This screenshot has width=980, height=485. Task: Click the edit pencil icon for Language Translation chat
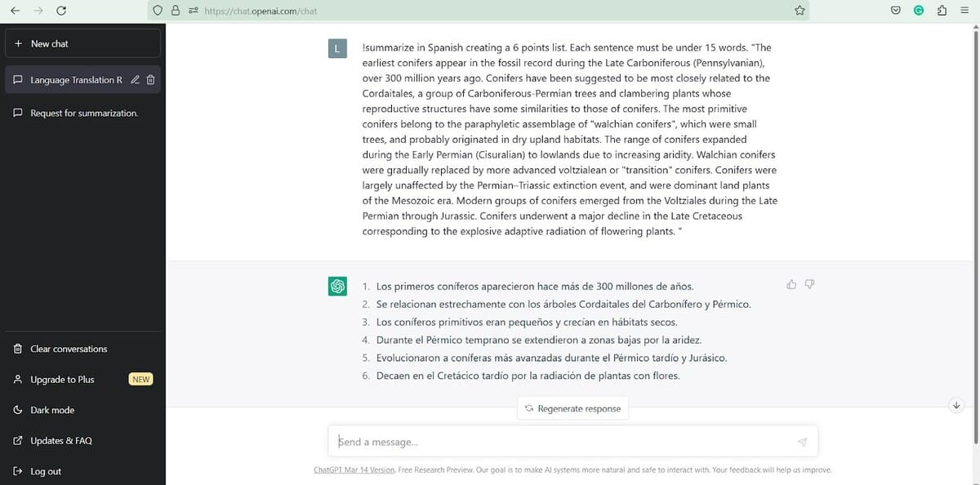(136, 80)
